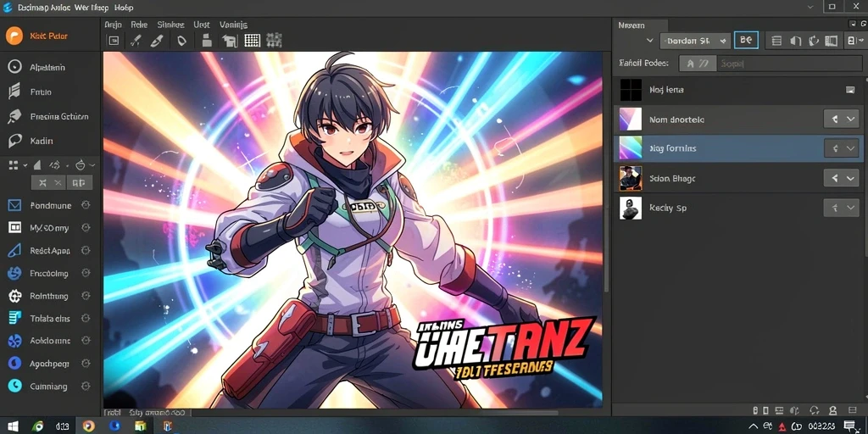Open the 'Dordon Sk' dropdown
Image resolution: width=868 pixels, height=434 pixels.
(x=695, y=41)
